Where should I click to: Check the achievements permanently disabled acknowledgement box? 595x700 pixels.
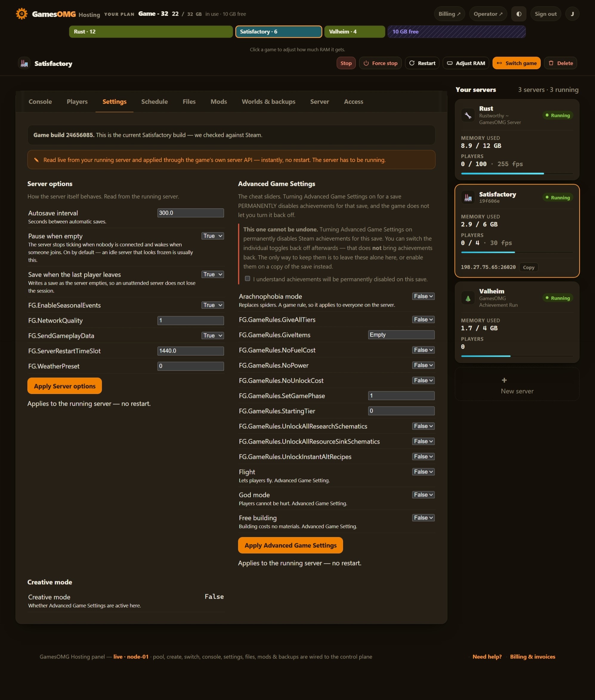click(x=248, y=278)
